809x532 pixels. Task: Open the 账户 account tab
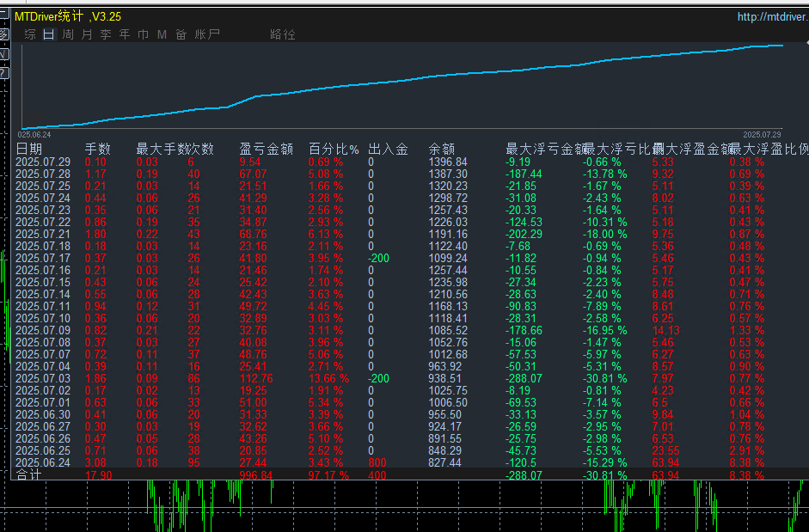(207, 34)
